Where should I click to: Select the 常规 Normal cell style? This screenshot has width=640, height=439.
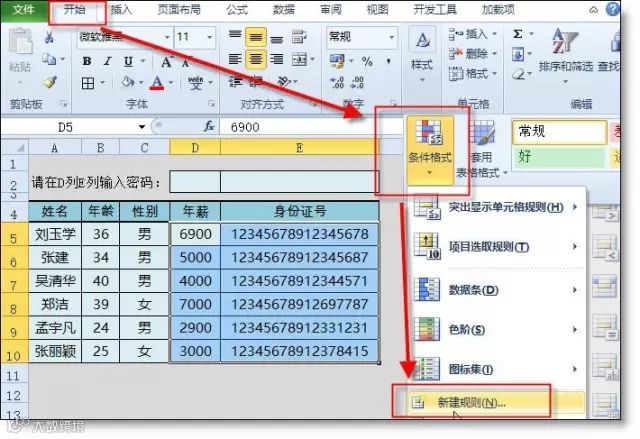[559, 132]
